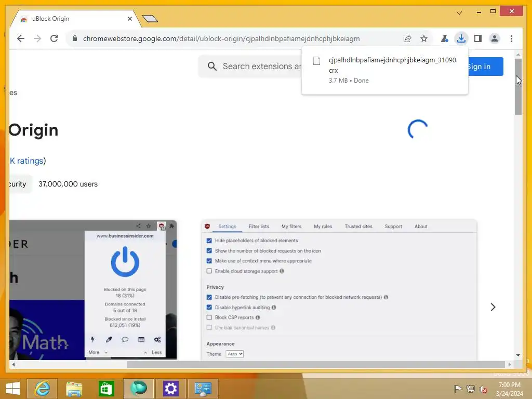Viewport: 532px width, 399px height.
Task: Select the Filter lists tab
Action: (x=259, y=227)
